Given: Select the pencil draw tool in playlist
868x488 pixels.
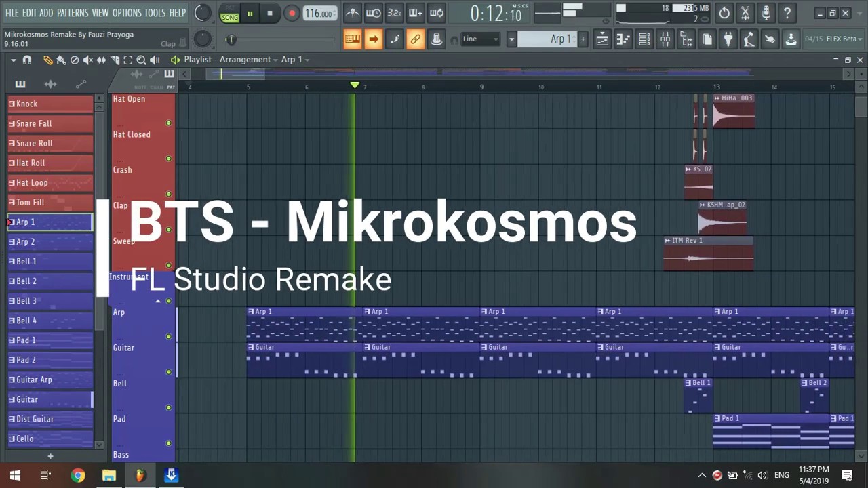Looking at the screenshot, I should point(47,60).
